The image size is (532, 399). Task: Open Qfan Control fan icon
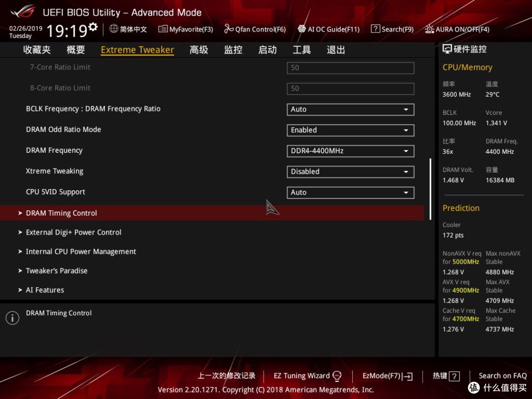pos(229,29)
